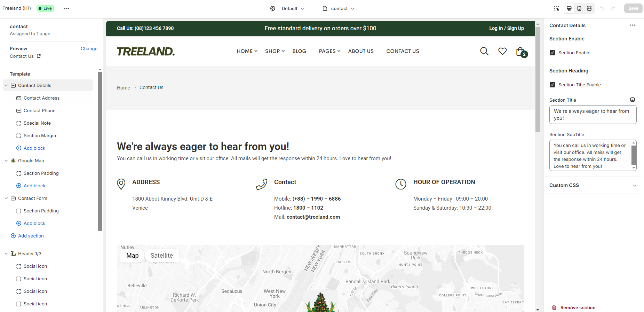Click the globe icon beside Default
The height and width of the screenshot is (312, 644).
point(273,8)
